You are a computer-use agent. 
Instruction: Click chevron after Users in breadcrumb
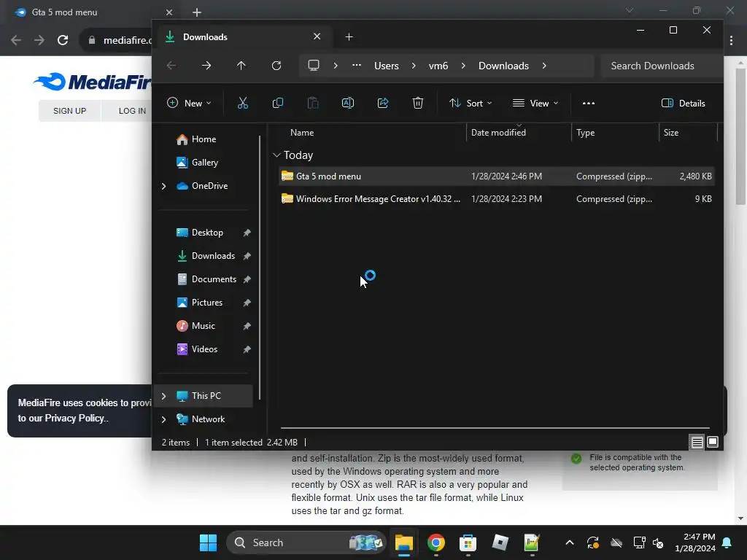(414, 66)
